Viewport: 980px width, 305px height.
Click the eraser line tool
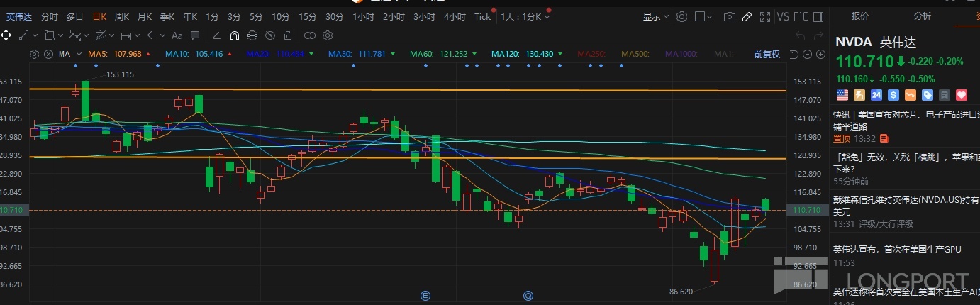point(216,35)
